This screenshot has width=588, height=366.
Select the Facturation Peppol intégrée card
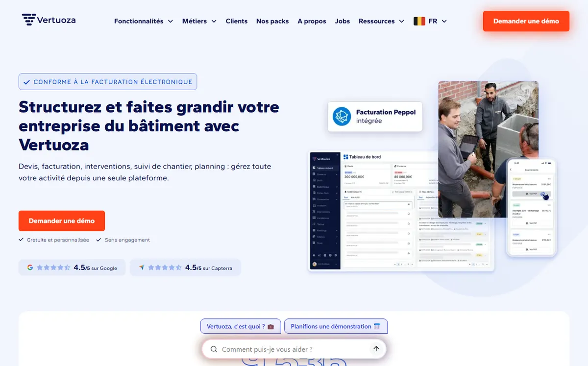(x=375, y=116)
